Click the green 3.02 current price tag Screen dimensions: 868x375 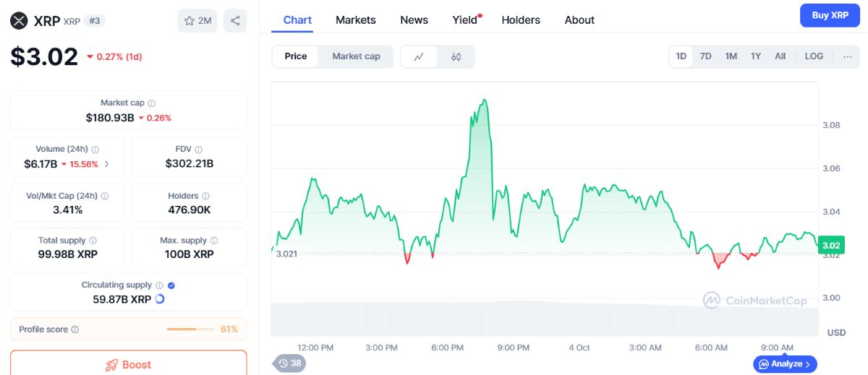[x=830, y=245]
